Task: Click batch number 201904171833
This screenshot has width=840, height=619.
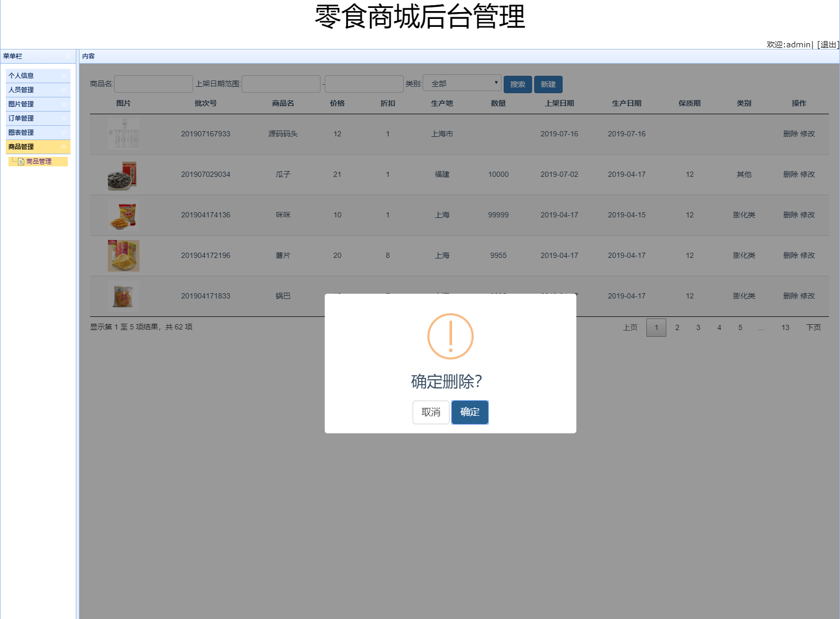Action: click(x=206, y=296)
